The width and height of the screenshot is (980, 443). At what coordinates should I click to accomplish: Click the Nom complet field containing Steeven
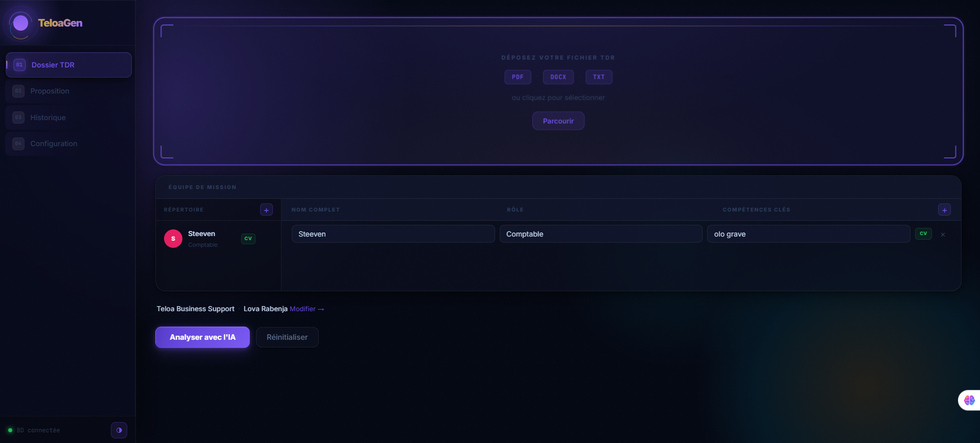point(393,234)
